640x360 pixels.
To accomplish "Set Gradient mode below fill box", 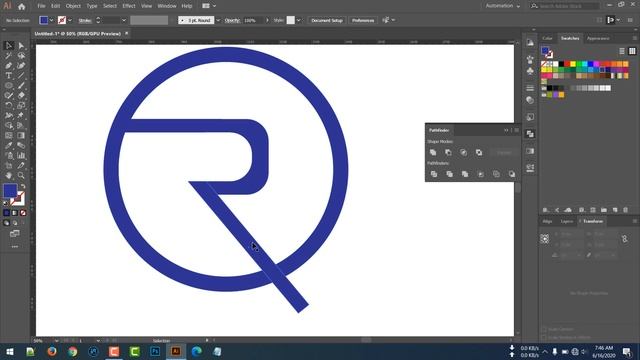I will pos(15,213).
